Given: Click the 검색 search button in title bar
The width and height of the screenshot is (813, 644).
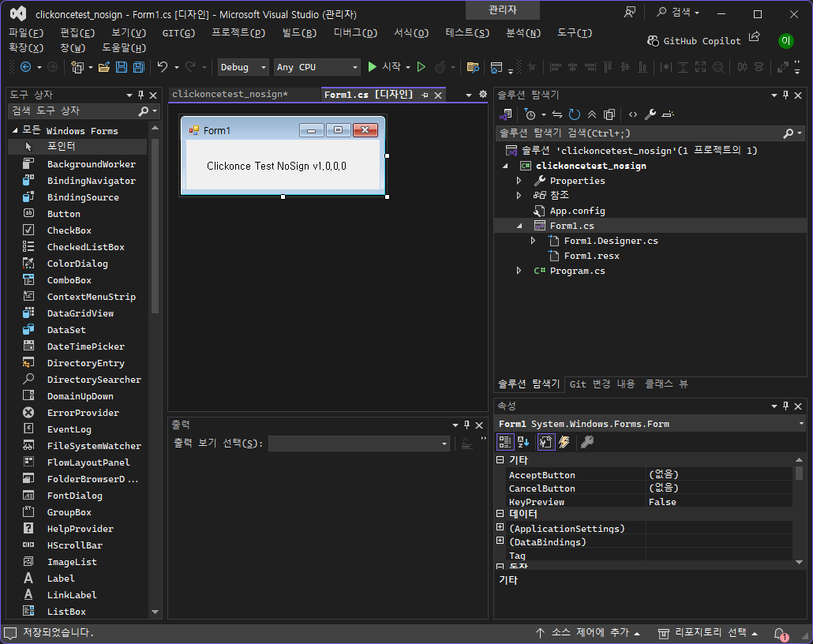Looking at the screenshot, I should 678,13.
